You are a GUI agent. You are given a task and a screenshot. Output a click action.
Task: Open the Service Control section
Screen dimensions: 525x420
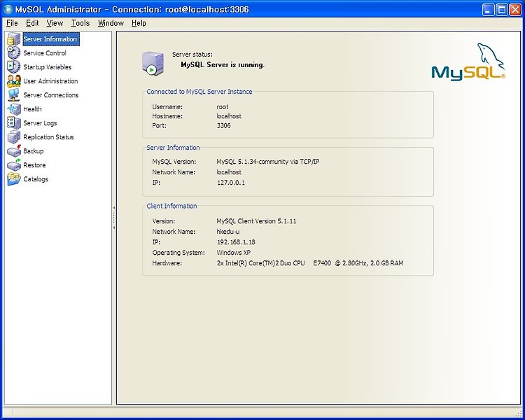tap(45, 53)
